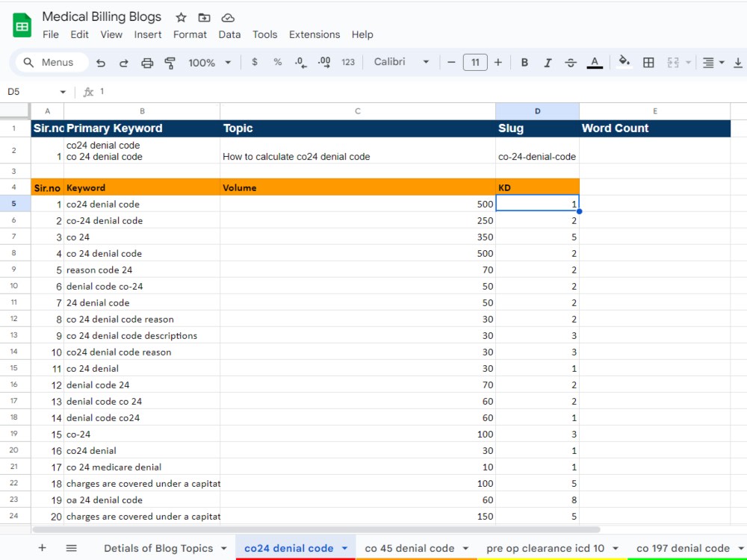Click the vertical align icon
The height and width of the screenshot is (560, 747).
738,63
